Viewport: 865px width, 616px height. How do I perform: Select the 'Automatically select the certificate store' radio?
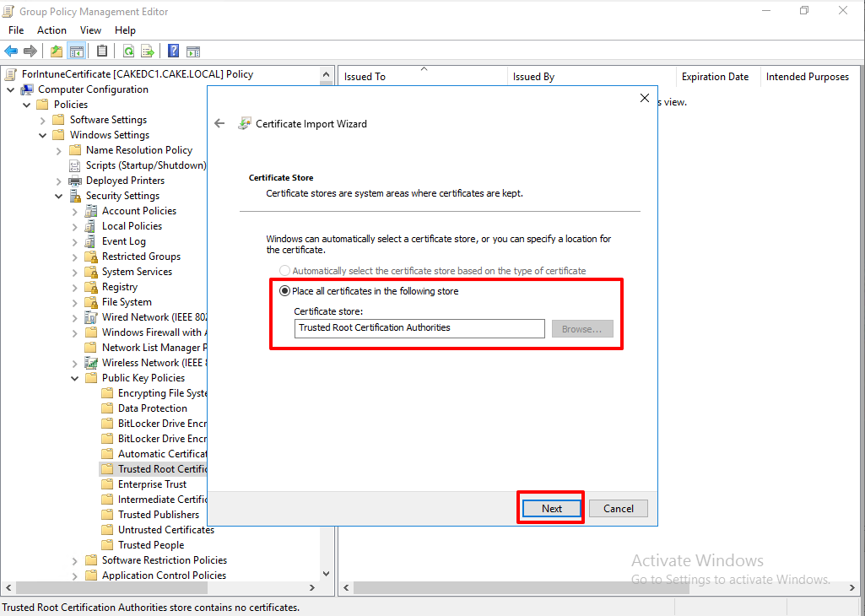[x=284, y=271]
